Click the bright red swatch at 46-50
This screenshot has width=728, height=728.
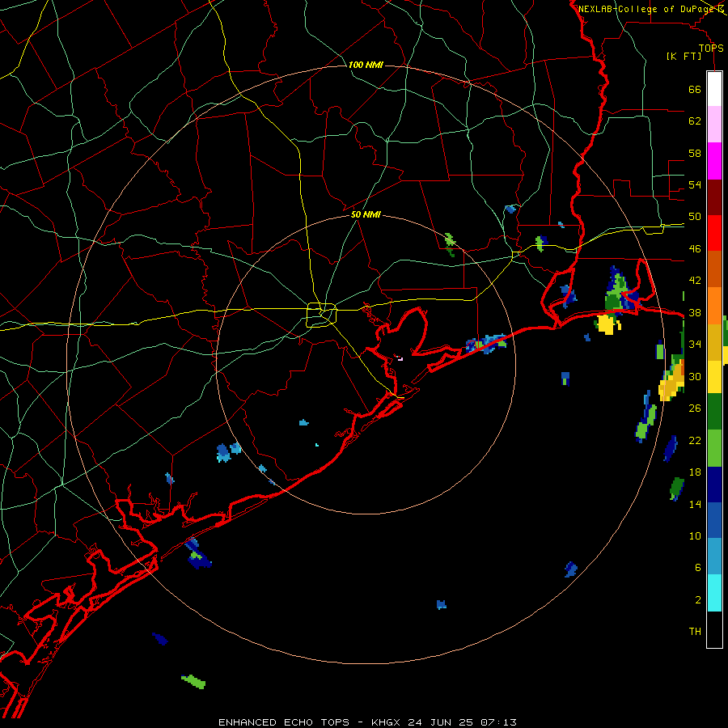(714, 233)
